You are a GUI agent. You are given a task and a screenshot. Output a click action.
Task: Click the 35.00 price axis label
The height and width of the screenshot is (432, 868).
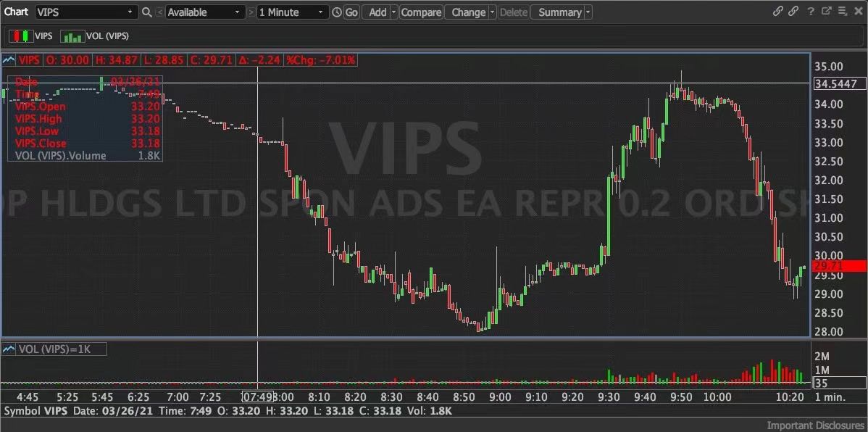point(829,67)
